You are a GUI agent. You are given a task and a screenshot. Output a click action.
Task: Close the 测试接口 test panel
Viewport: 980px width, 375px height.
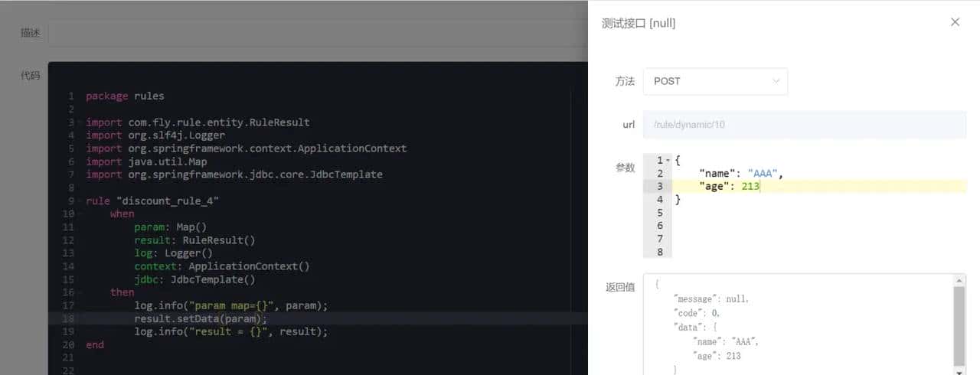[955, 22]
